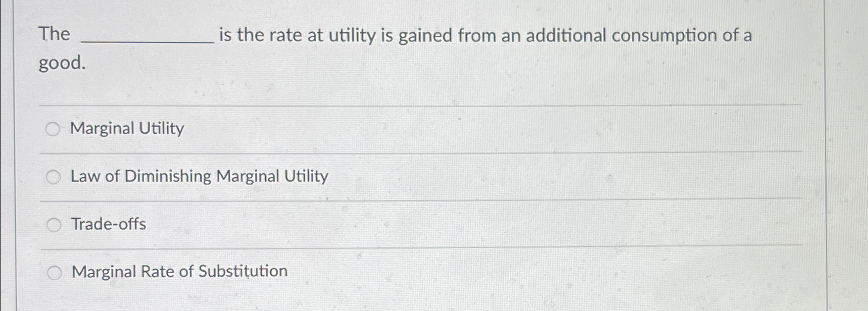Click the Marginal Rate of Substitution text
This screenshot has width=868, height=311.
[x=179, y=271]
